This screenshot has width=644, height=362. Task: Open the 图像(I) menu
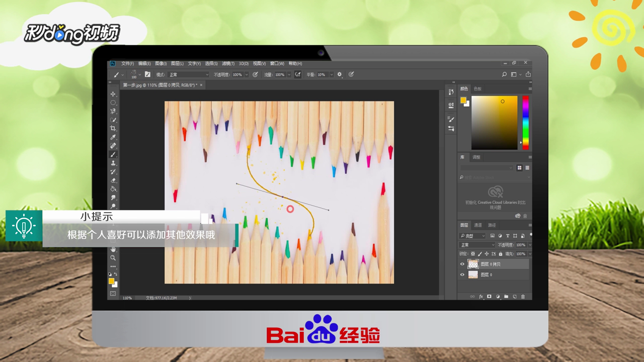pyautogui.click(x=161, y=64)
